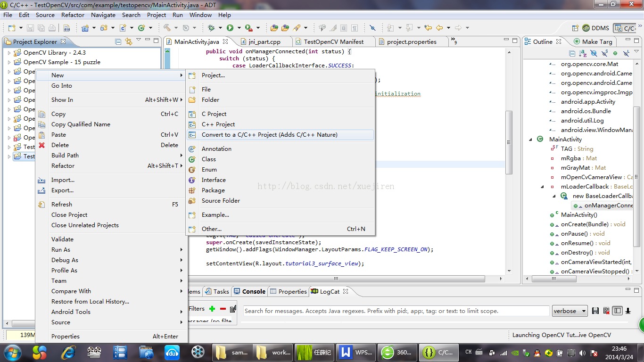644x362 pixels.
Task: Click Collapse All in Project Explorer
Action: pos(118,41)
